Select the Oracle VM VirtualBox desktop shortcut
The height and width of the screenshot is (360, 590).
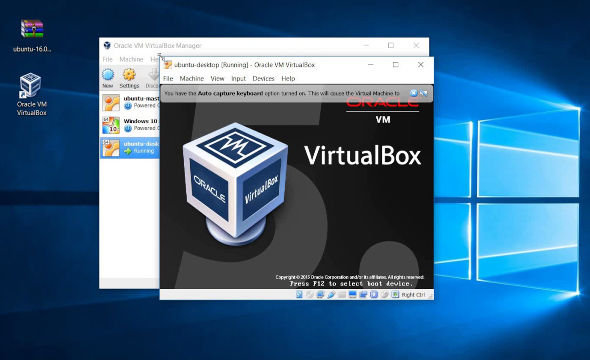point(31,94)
